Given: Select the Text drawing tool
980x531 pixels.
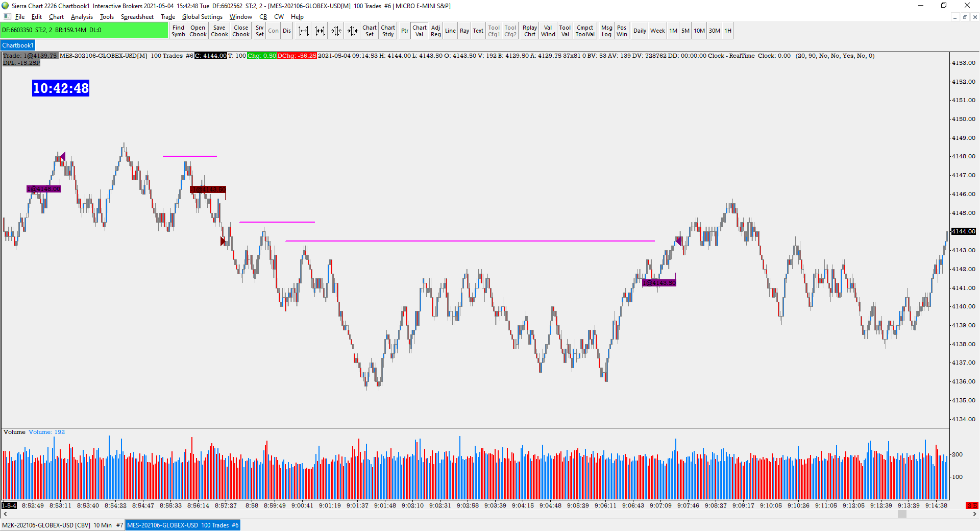Looking at the screenshot, I should [478, 31].
